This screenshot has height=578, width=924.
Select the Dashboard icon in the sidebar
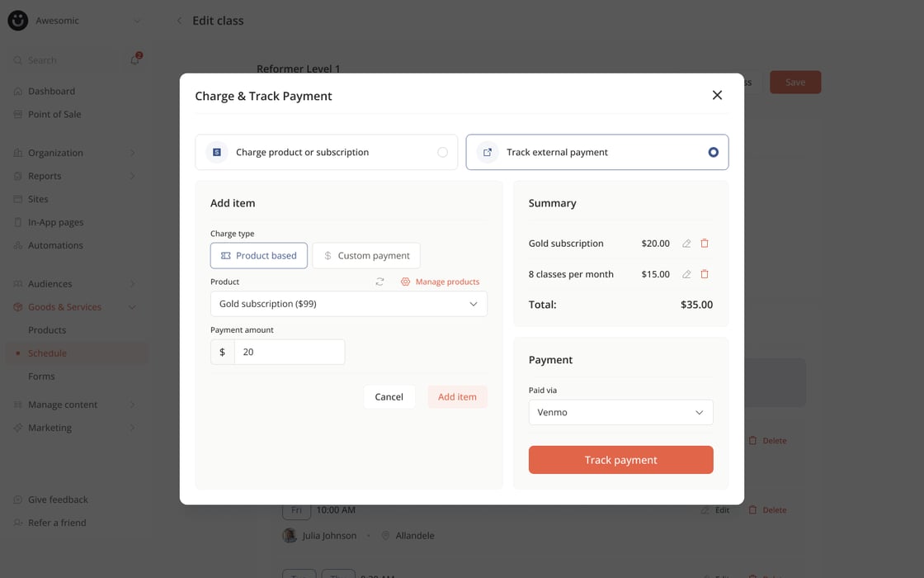pyautogui.click(x=17, y=91)
